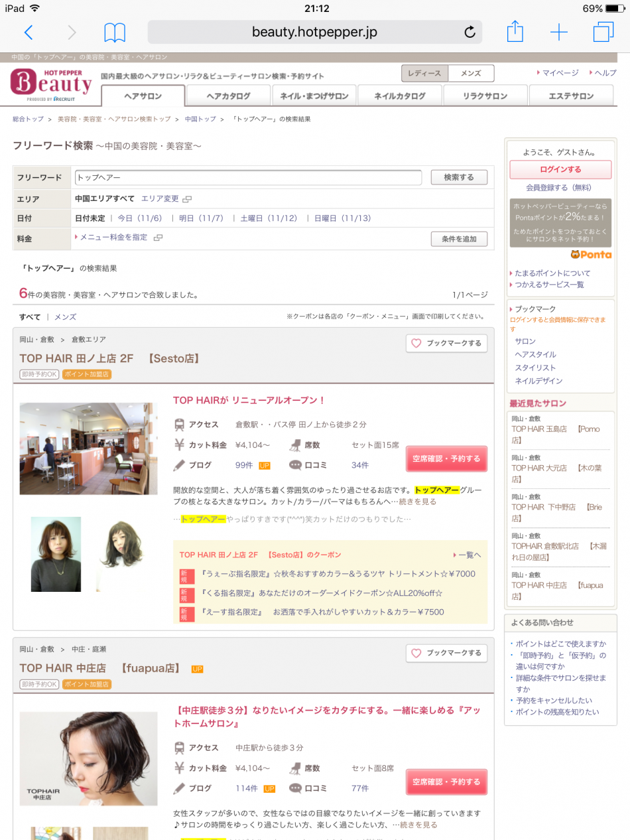Open the 中庄店 model photo thumbnail
The width and height of the screenshot is (630, 840).
point(89,759)
